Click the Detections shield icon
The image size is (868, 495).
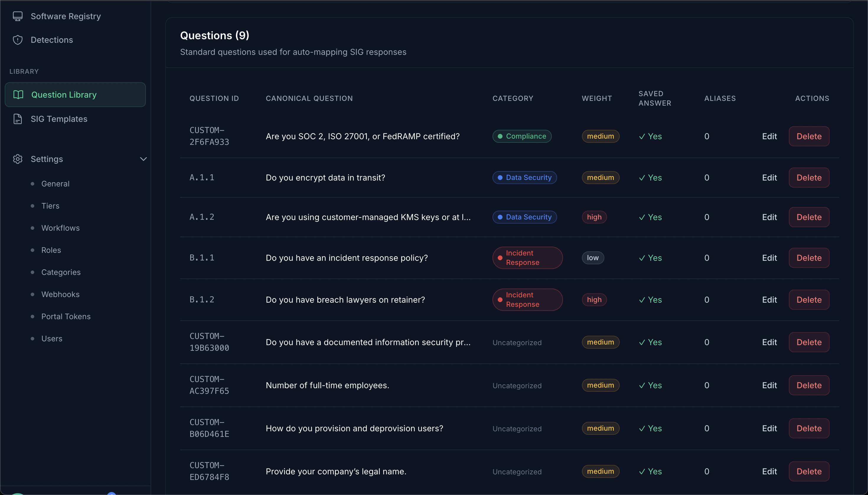pos(18,40)
